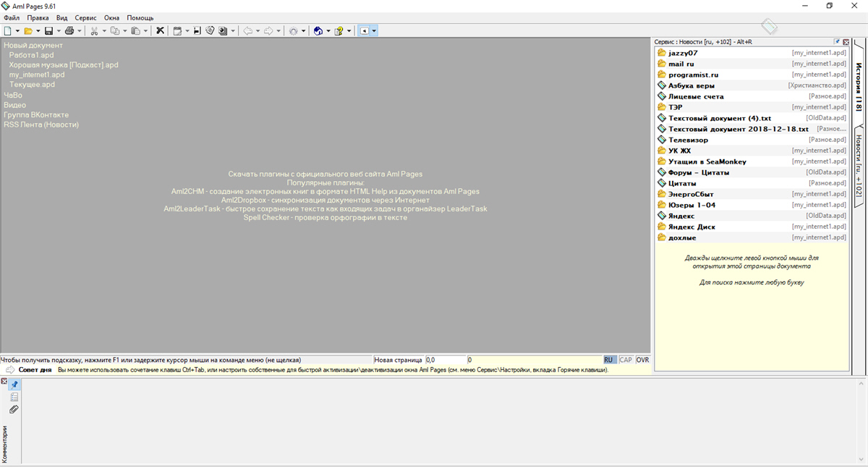Screen dimensions: 868x467
Task: Select Яндекс Диск entry in list
Action: point(752,227)
